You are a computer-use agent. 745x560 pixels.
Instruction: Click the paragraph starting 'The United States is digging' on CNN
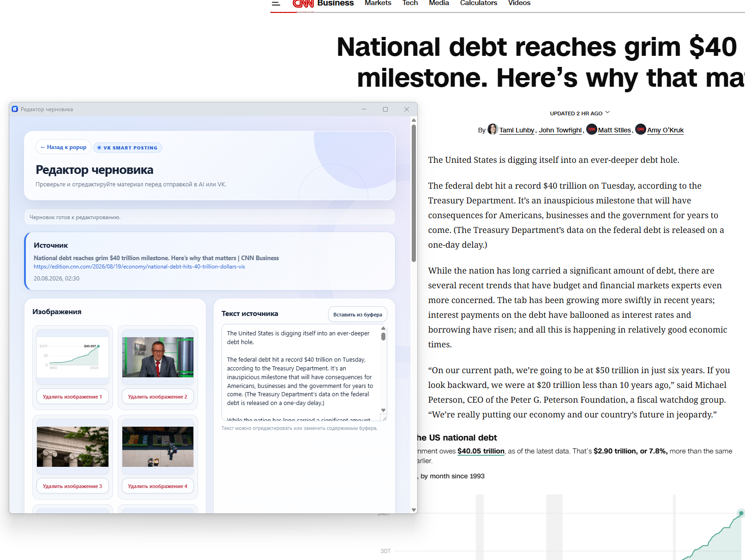553,160
